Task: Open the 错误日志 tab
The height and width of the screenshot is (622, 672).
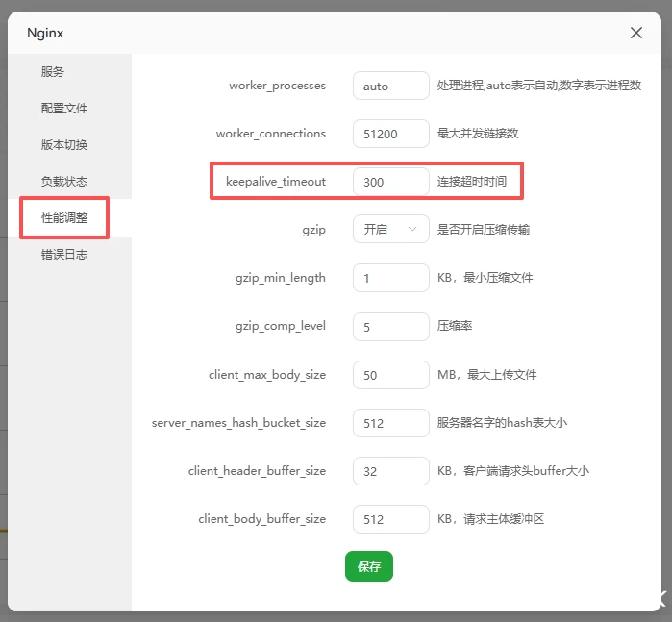Action: coord(64,255)
